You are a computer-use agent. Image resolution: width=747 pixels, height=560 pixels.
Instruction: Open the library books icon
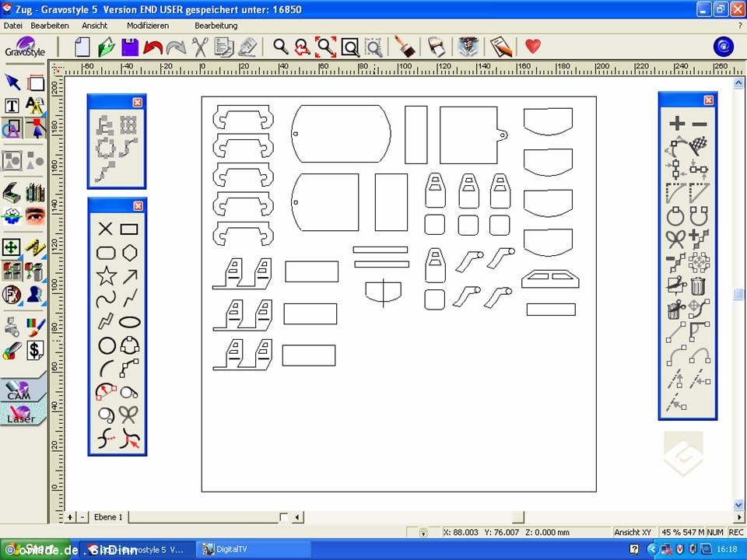tap(35, 193)
